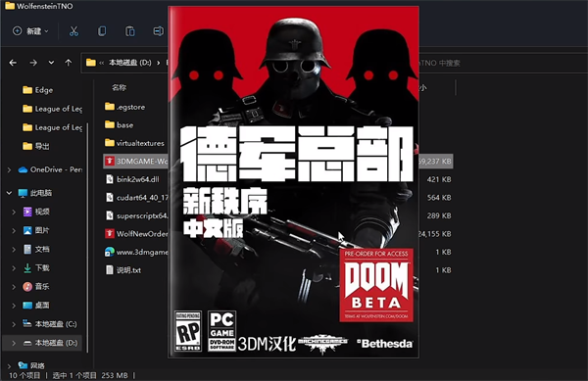Click the Rename icon in toolbar
The image size is (588, 381).
coord(158,31)
